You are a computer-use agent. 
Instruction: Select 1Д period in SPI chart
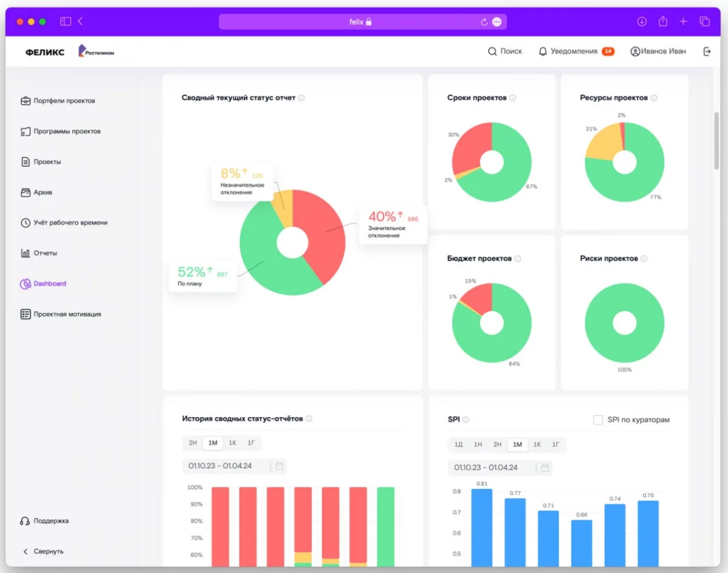pyautogui.click(x=459, y=444)
